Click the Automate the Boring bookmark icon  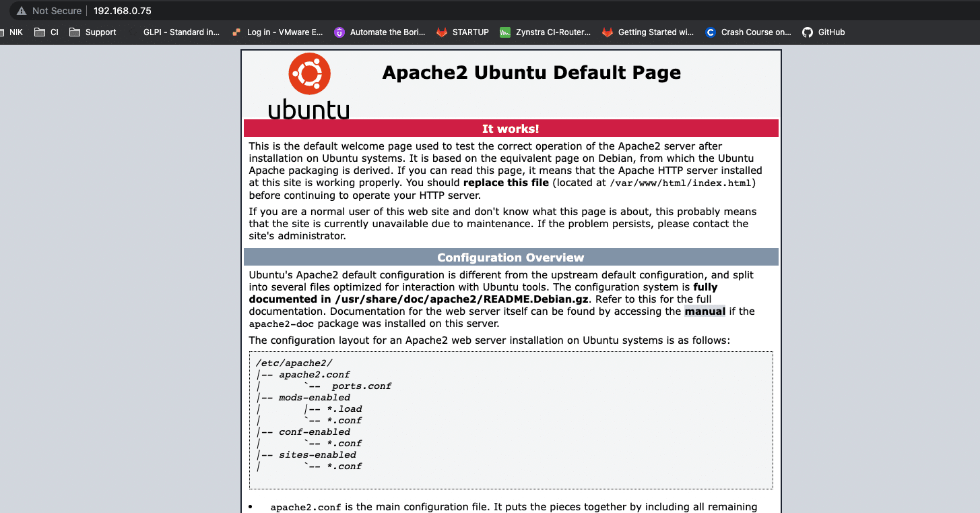[339, 32]
